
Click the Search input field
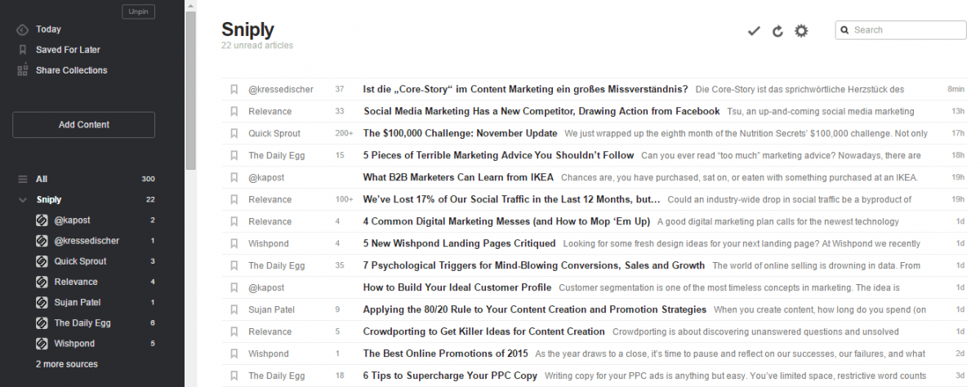[x=906, y=30]
